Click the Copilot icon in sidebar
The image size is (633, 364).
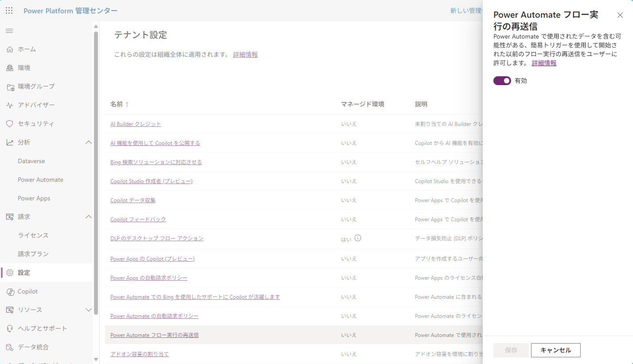click(10, 291)
